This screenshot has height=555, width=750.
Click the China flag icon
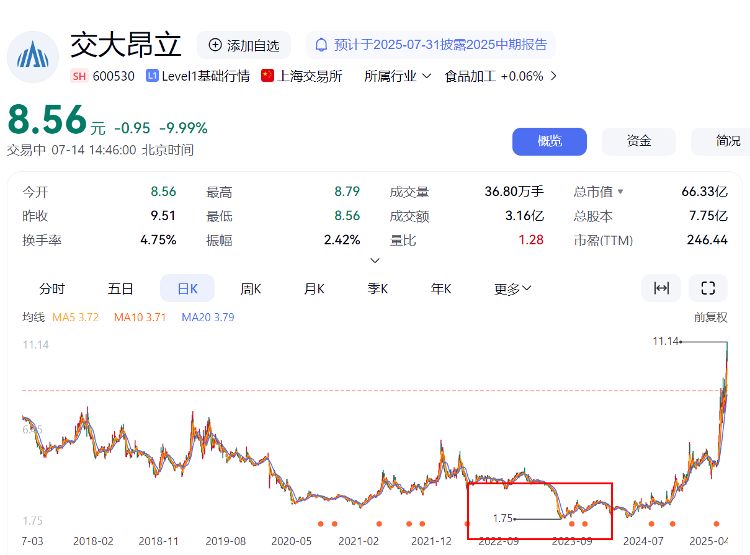tap(267, 76)
